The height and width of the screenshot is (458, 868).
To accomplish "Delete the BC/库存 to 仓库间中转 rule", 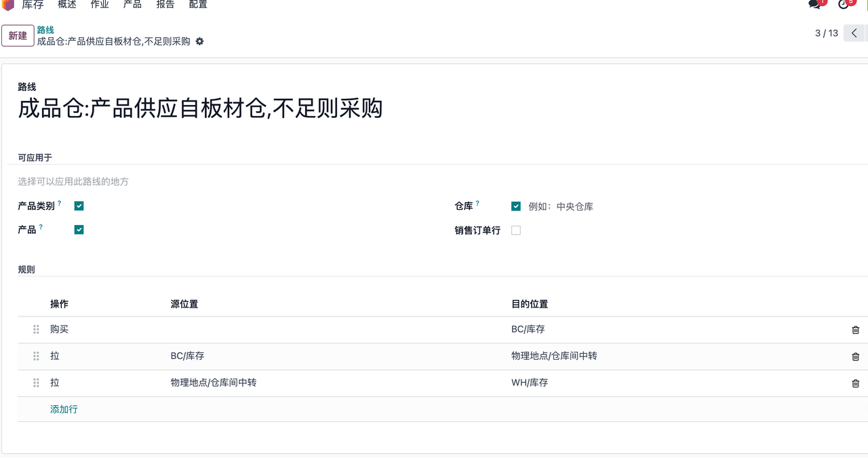I will coord(855,356).
